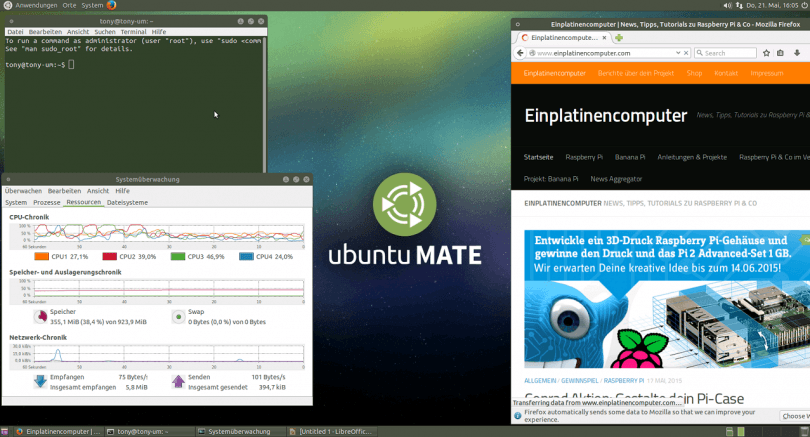This screenshot has width=810, height=437.
Task: Click the Senden upload arrow icon
Action: pyautogui.click(x=178, y=382)
